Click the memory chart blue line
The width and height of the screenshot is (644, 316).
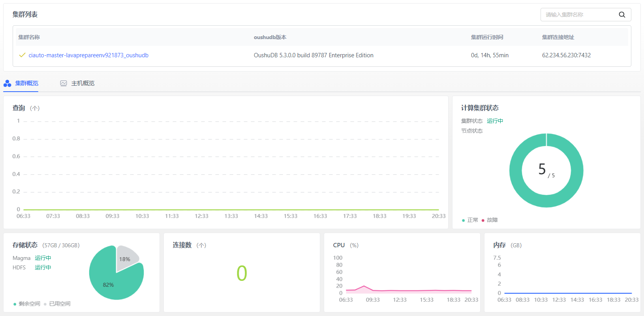point(568,293)
